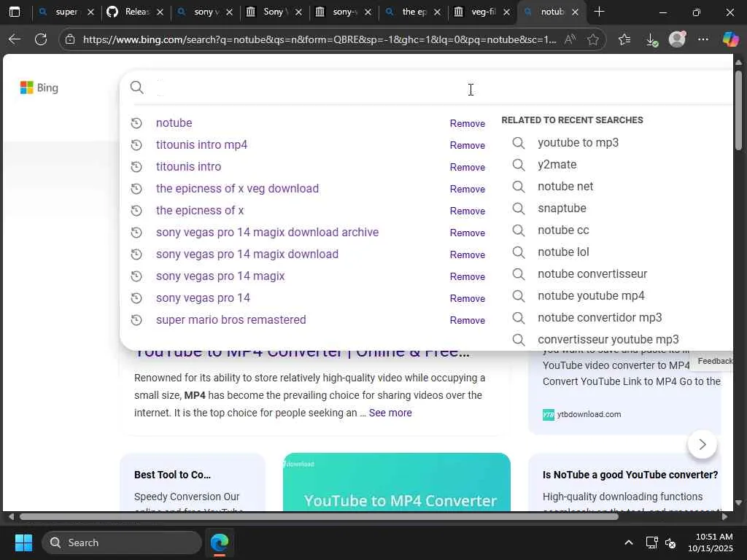Open Microsoft Edge from the taskbar
This screenshot has width=747, height=560.
tap(219, 542)
